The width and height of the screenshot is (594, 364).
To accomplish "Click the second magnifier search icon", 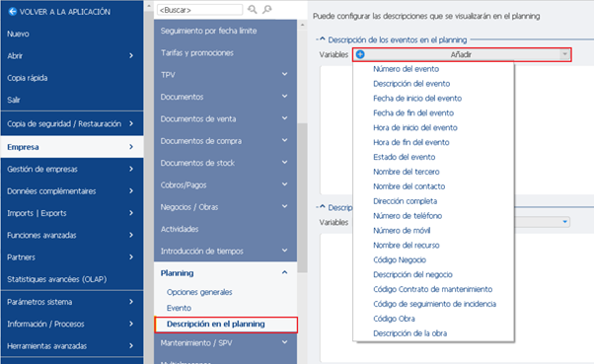I will pyautogui.click(x=267, y=9).
